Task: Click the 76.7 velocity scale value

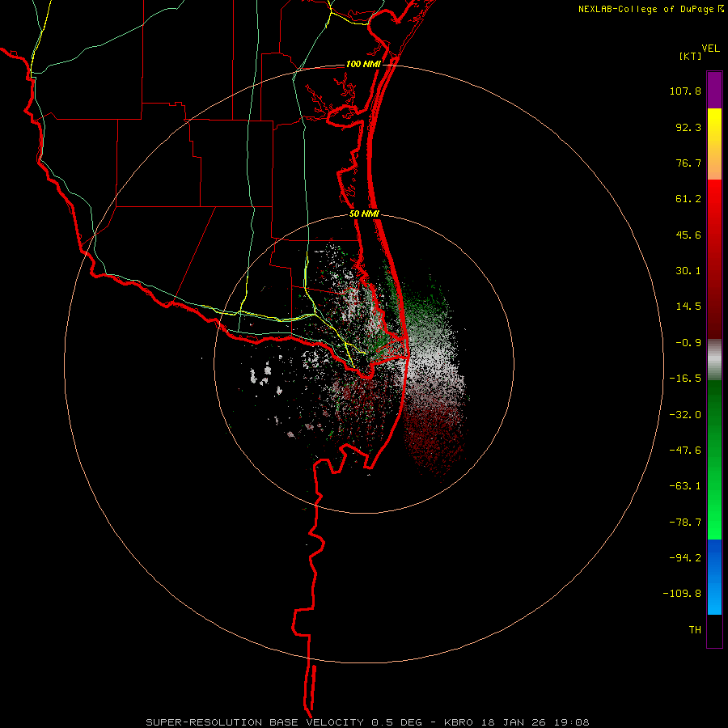Action: click(x=688, y=163)
